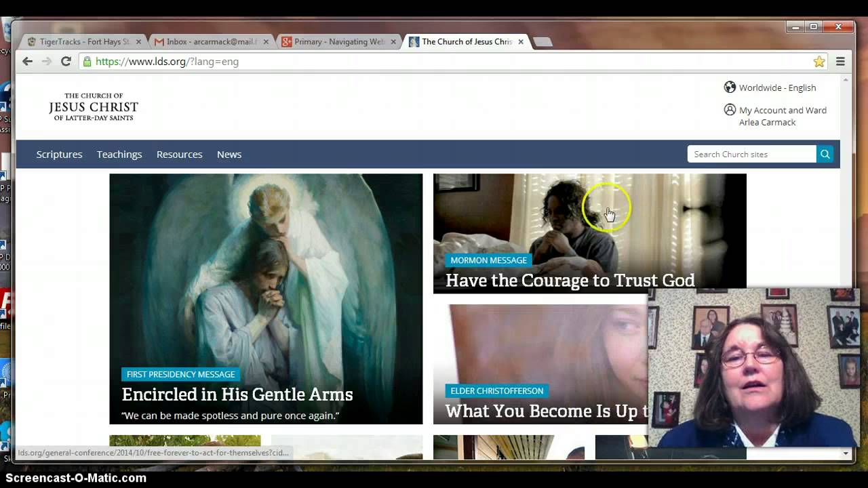
Task: Switch to Inbox - arcarmack Gmail tab
Action: tap(212, 41)
